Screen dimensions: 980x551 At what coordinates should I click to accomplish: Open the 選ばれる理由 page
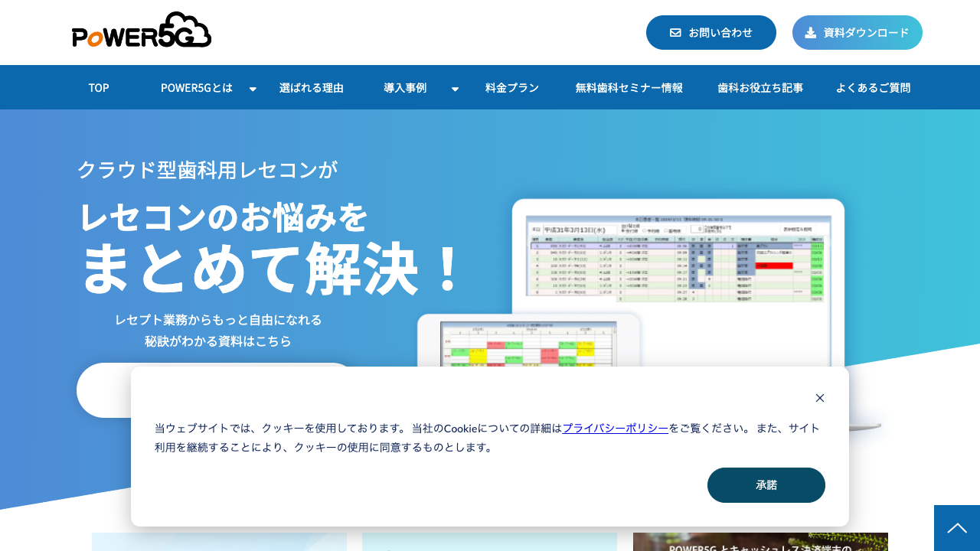(x=312, y=87)
